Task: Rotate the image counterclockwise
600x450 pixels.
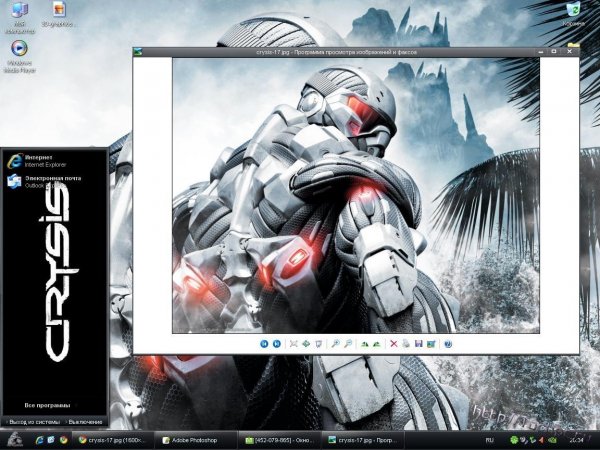Action: [x=377, y=344]
